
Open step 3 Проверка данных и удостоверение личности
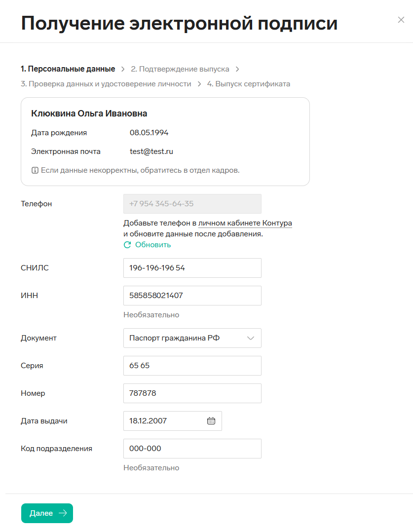106,84
